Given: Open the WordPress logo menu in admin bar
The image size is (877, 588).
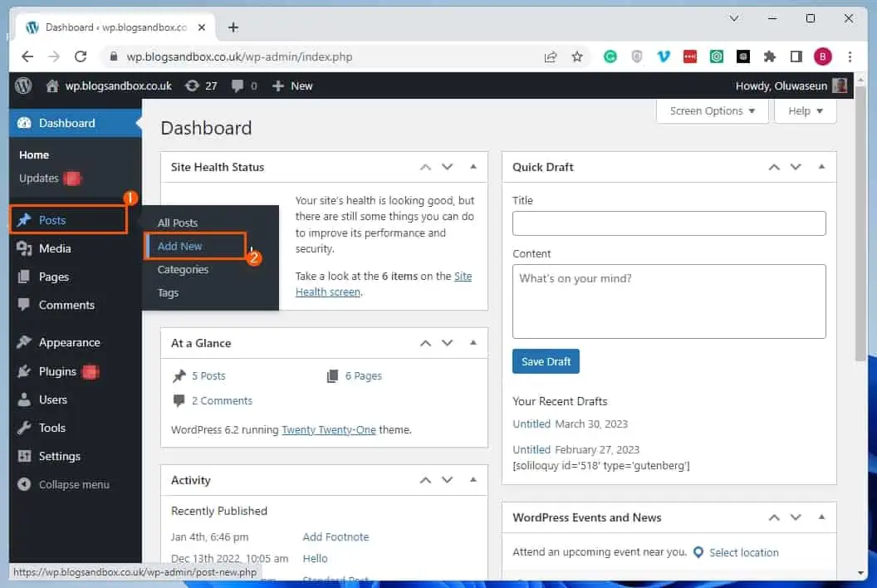Looking at the screenshot, I should pos(23,86).
